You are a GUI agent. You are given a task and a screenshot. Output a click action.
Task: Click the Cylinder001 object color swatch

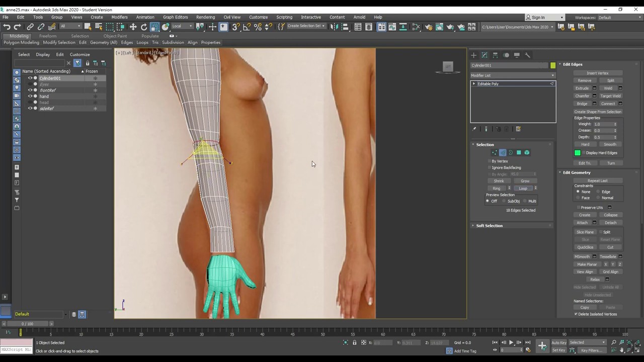pyautogui.click(x=553, y=65)
